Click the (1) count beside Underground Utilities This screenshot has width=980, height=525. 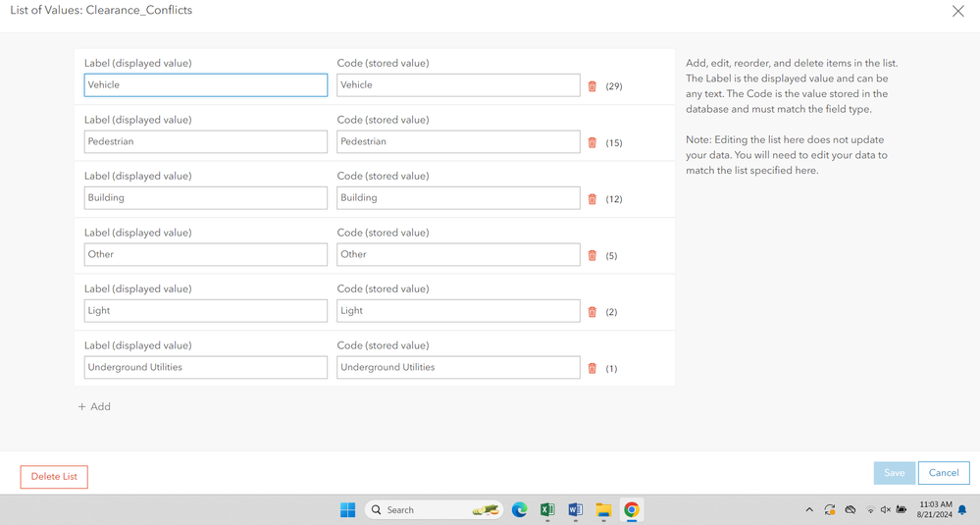[611, 368]
